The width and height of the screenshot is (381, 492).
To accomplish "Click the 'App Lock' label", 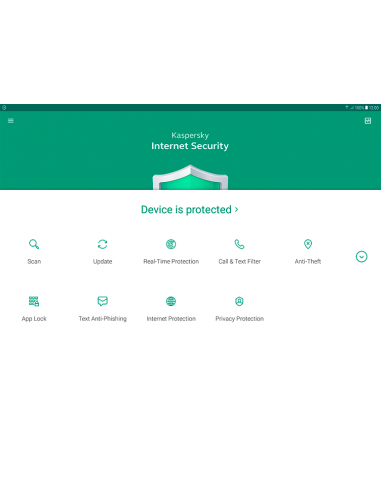I will pos(34,319).
